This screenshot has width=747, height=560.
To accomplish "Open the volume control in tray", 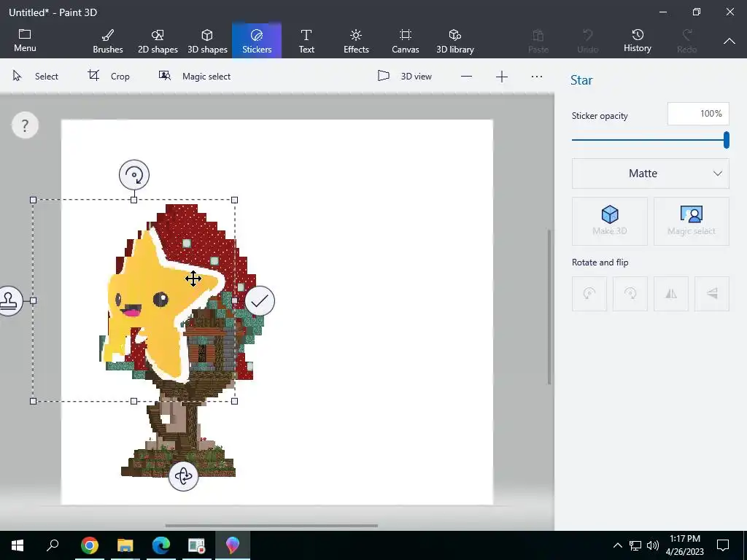I will click(x=653, y=545).
